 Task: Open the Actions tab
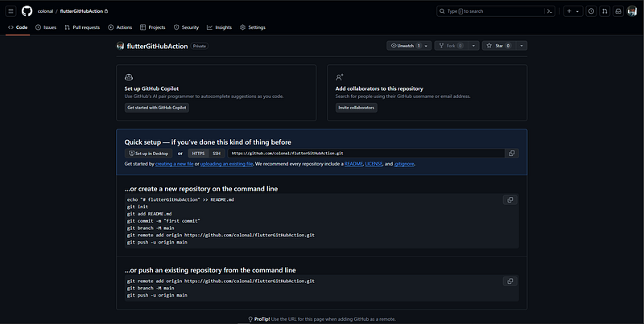pyautogui.click(x=120, y=27)
